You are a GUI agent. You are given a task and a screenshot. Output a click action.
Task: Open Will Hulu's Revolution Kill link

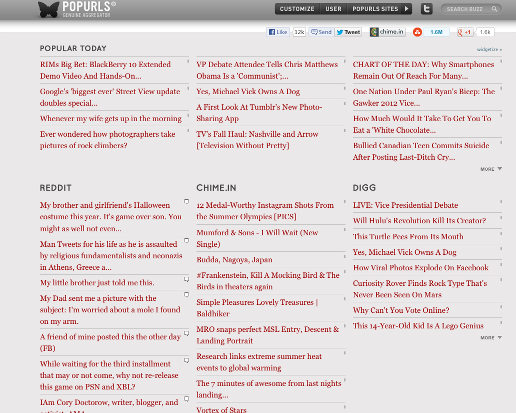(x=419, y=221)
